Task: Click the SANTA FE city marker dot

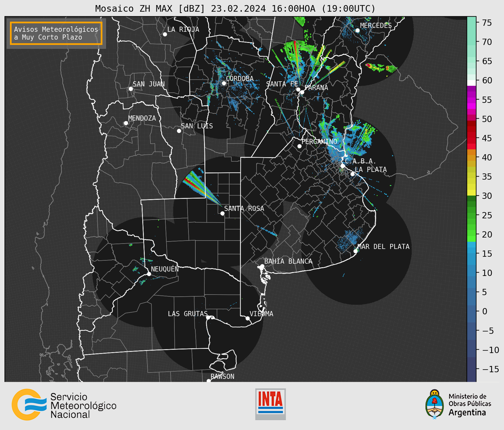Action: point(298,89)
